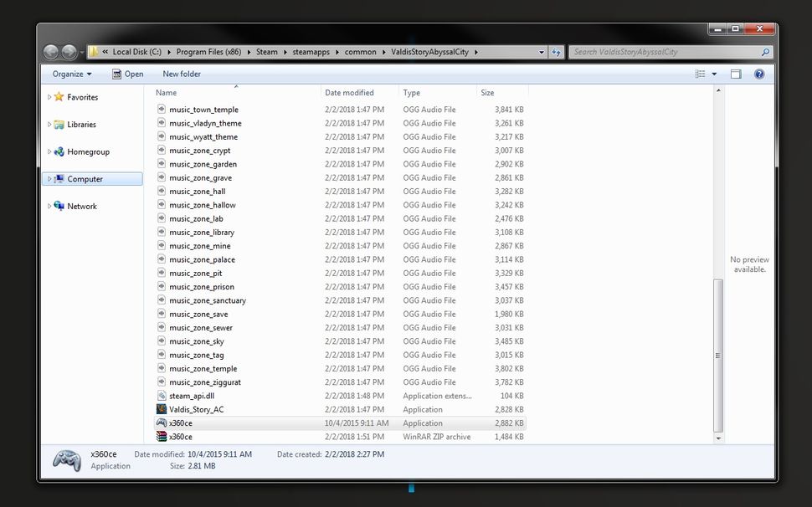Image resolution: width=812 pixels, height=507 pixels.
Task: Open the Help question mark icon
Action: click(759, 74)
